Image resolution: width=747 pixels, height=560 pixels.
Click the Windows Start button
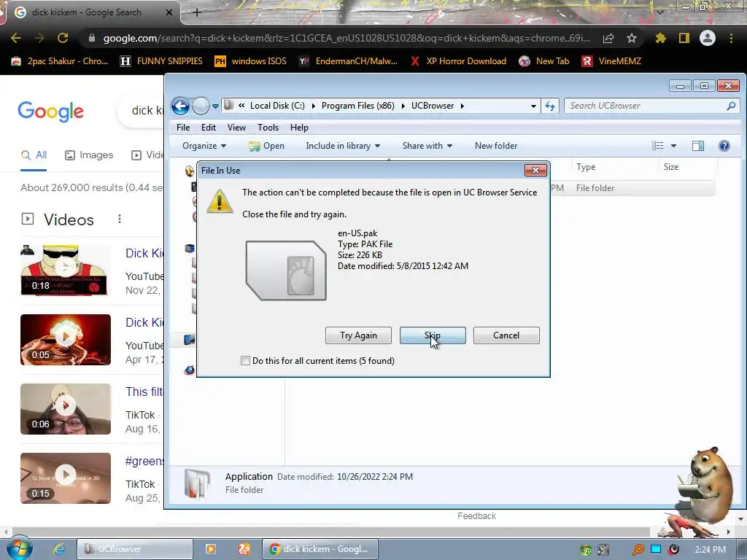(20, 548)
